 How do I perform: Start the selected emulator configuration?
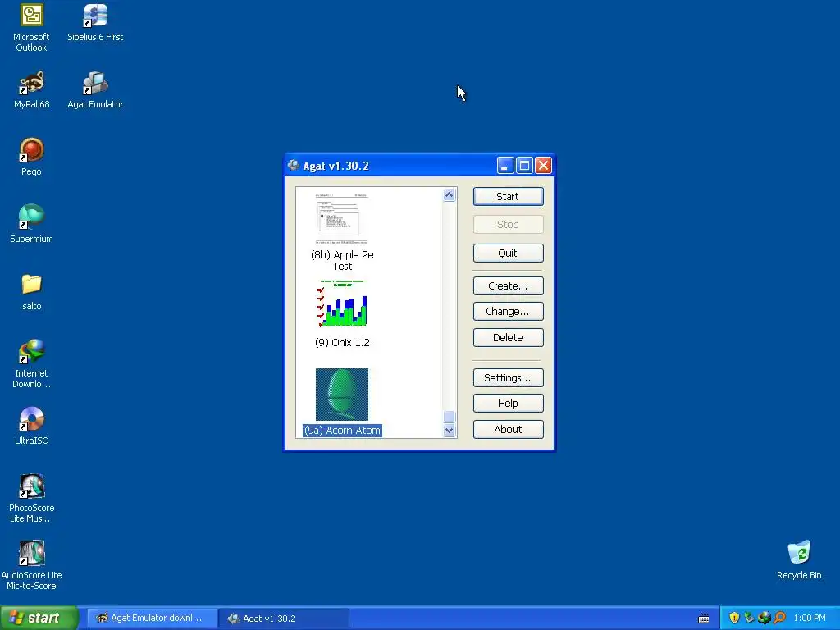tap(508, 197)
